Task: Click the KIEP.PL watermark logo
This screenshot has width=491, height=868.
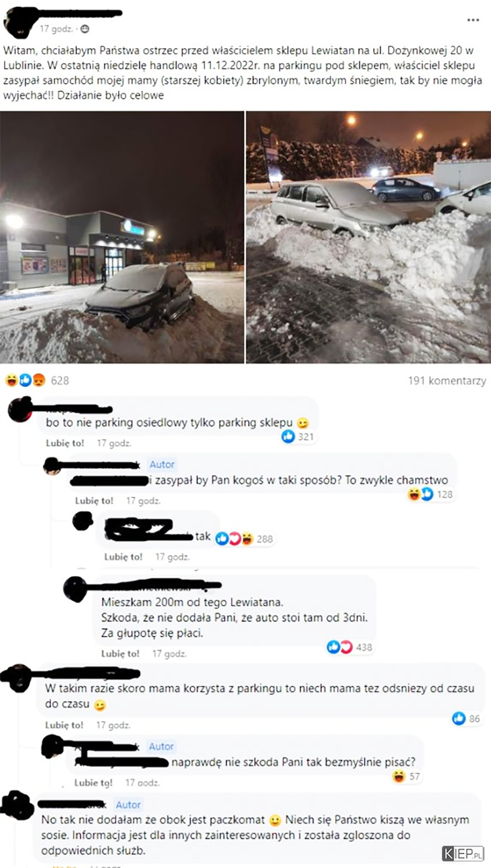Action: (x=462, y=853)
